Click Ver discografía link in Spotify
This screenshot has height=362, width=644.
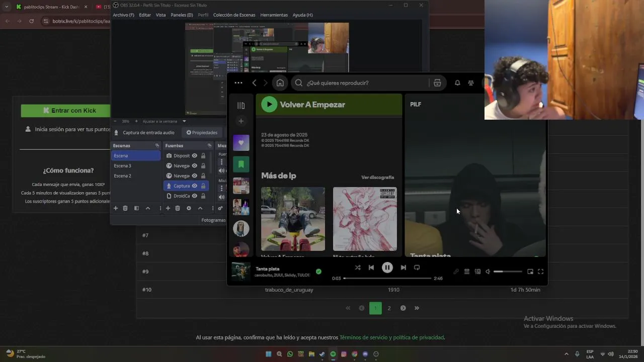click(x=377, y=177)
